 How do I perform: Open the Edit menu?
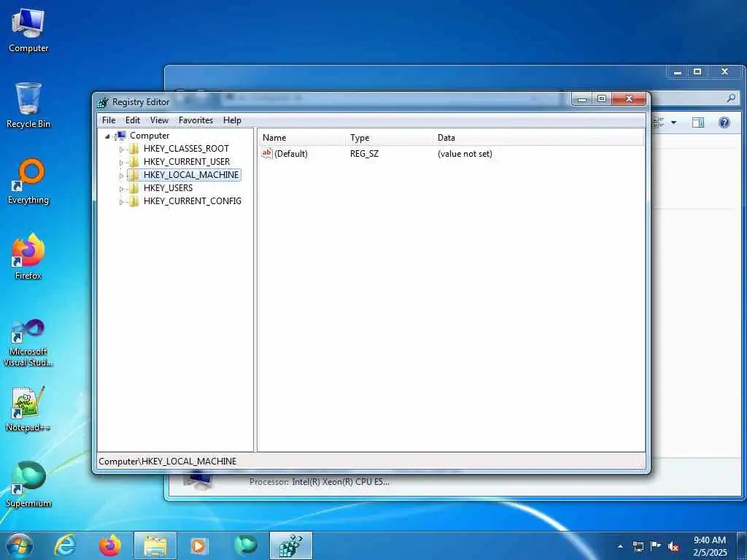(x=133, y=120)
